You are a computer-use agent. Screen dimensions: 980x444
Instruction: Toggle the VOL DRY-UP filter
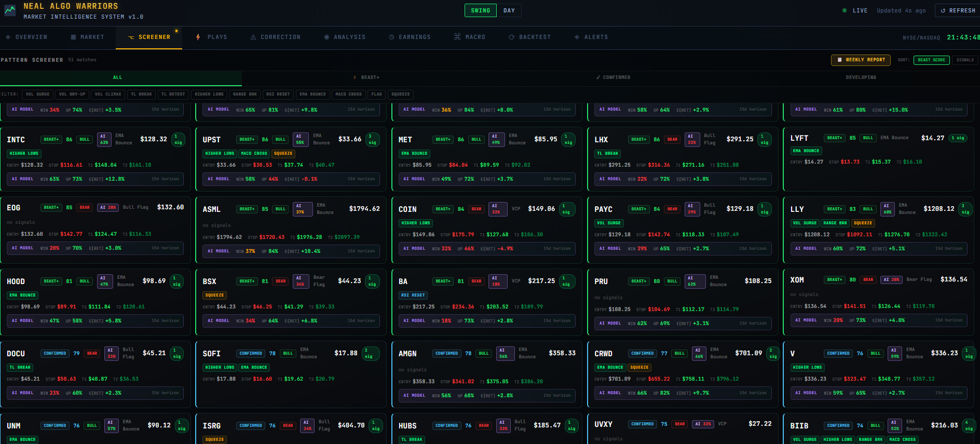[x=72, y=95]
